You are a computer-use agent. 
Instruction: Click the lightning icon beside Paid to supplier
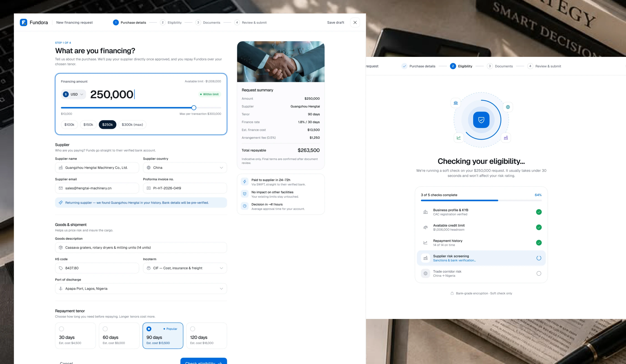click(x=245, y=182)
